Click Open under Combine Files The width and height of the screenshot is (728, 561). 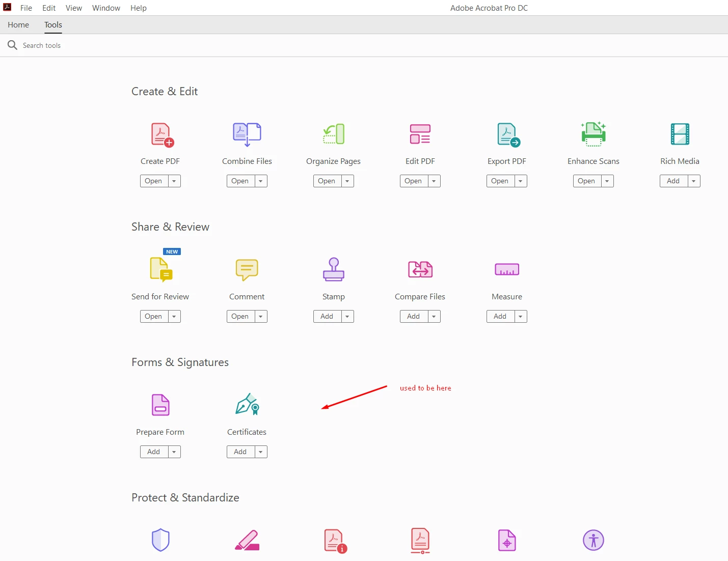[240, 181]
